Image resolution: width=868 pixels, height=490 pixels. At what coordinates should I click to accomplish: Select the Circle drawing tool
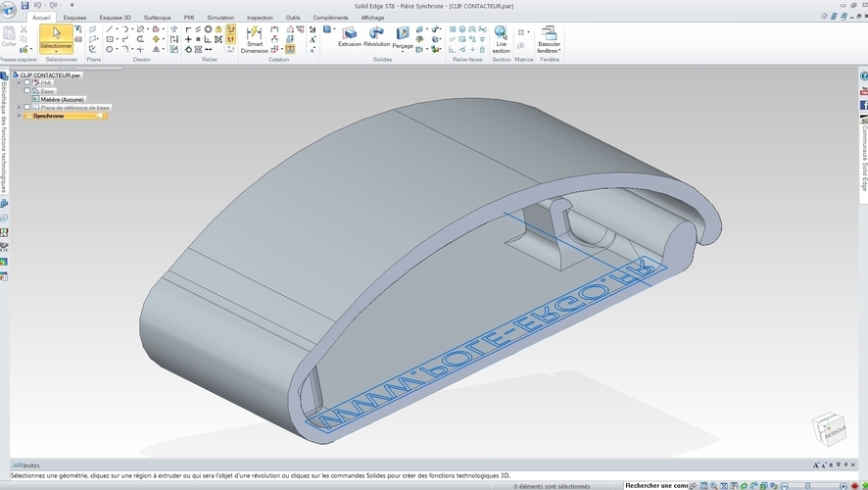click(x=110, y=49)
